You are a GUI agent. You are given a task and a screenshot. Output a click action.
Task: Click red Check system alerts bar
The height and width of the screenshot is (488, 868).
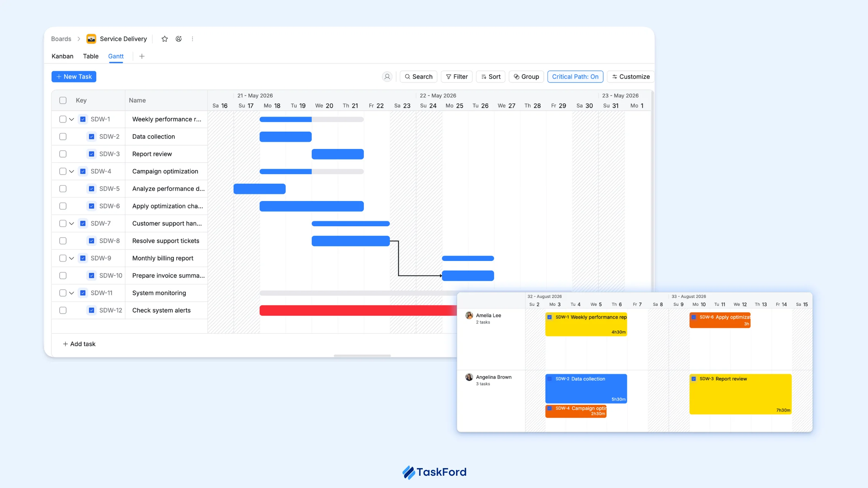coord(358,311)
